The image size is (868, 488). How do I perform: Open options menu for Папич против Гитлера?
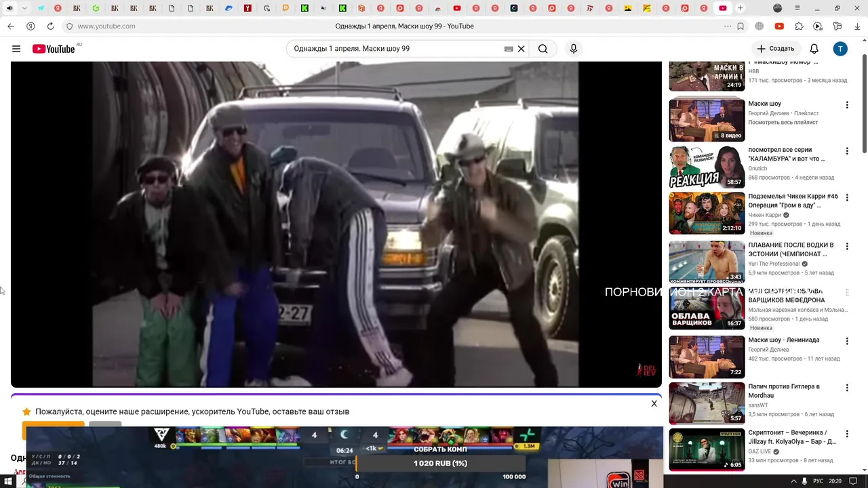(x=847, y=388)
